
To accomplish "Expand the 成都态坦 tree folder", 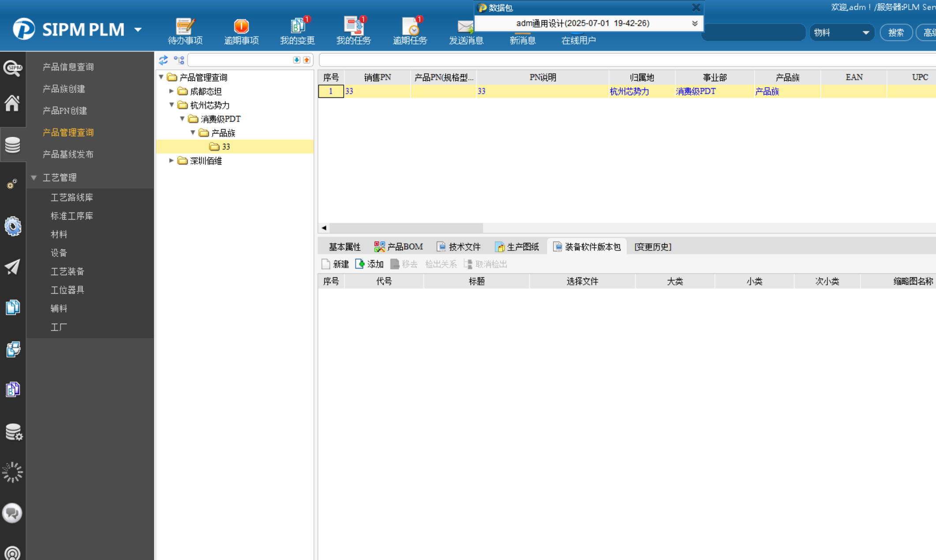I will [172, 91].
